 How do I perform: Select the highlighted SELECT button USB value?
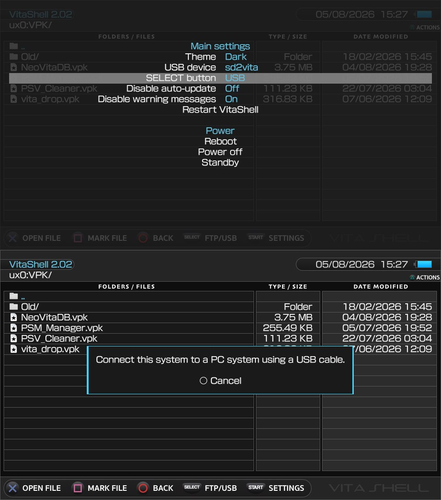(235, 78)
